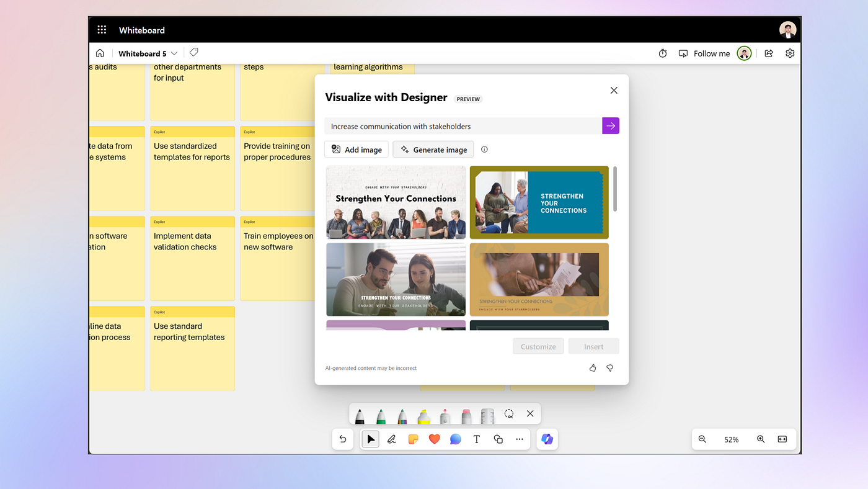868x489 pixels.
Task: Select the rainbow pen
Action: click(402, 416)
